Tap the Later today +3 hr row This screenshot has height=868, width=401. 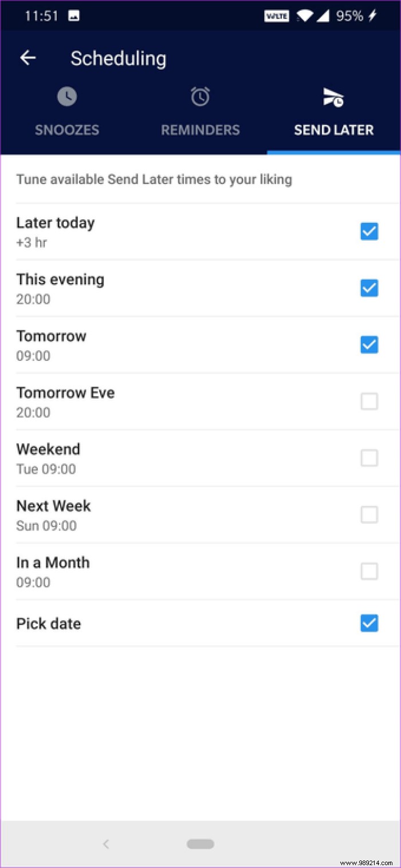pos(172,231)
